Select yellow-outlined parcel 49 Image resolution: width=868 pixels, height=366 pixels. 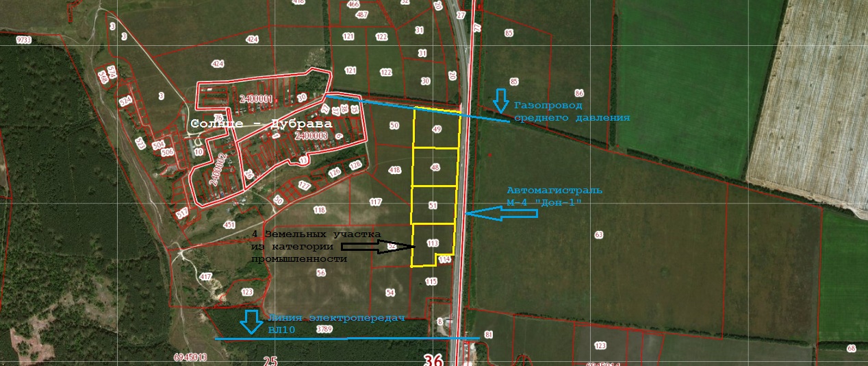tap(437, 130)
